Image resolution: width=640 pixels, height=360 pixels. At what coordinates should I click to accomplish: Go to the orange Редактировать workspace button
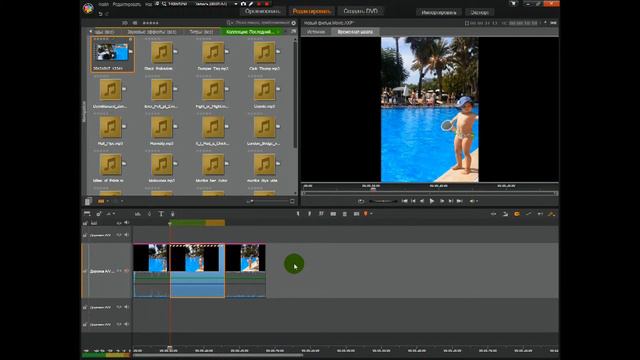(x=312, y=11)
